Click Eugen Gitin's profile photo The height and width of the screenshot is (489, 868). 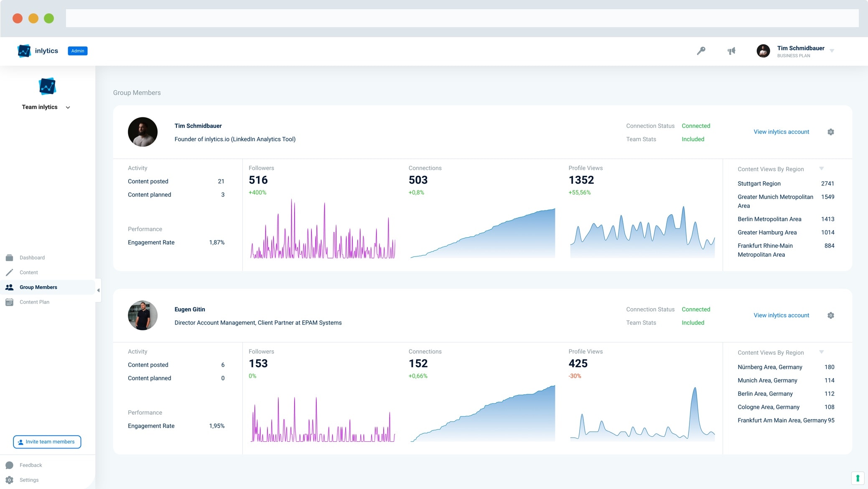[x=143, y=315]
